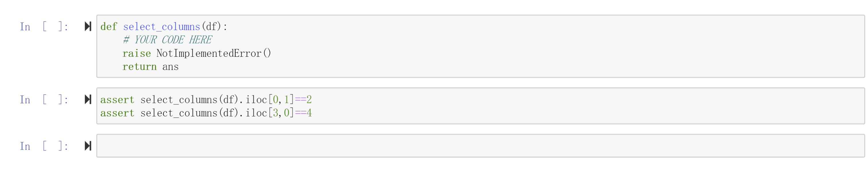The height and width of the screenshot is (176, 868).
Task: Click the second assert statement
Action: [205, 113]
